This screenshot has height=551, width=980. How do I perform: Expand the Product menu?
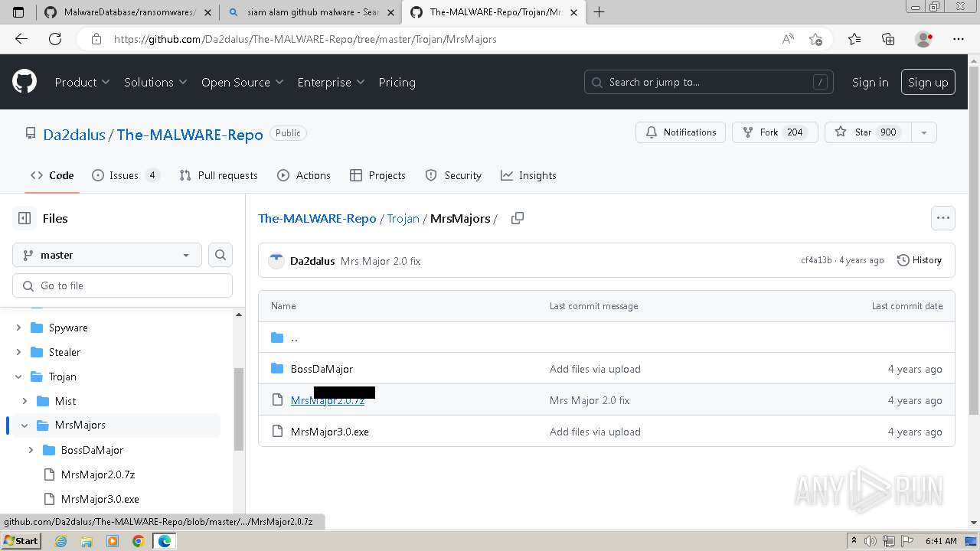click(82, 82)
